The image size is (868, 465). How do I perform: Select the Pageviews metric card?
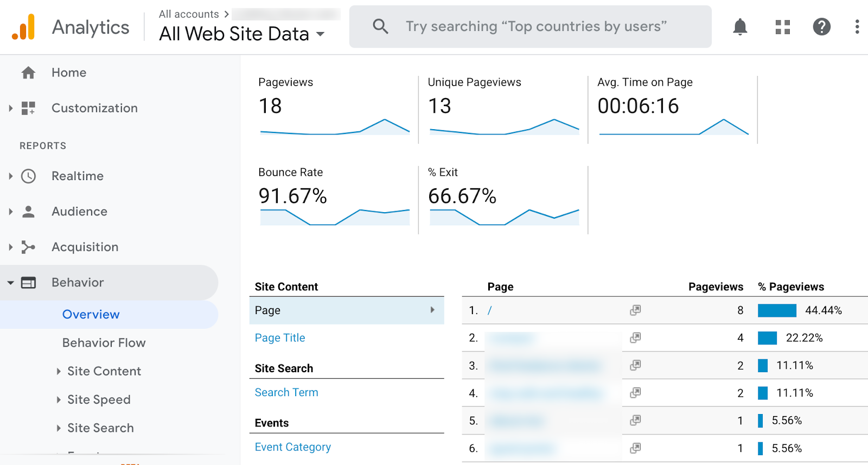[x=334, y=109]
